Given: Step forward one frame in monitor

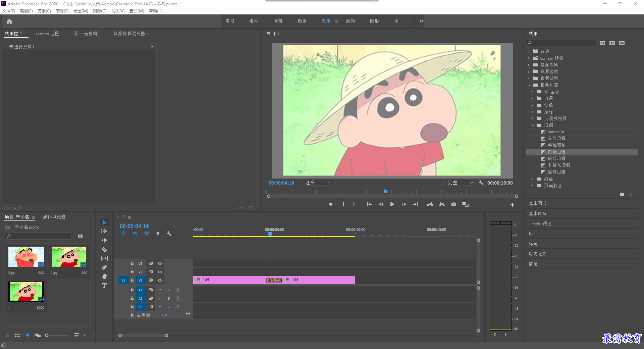Looking at the screenshot, I should (x=404, y=204).
